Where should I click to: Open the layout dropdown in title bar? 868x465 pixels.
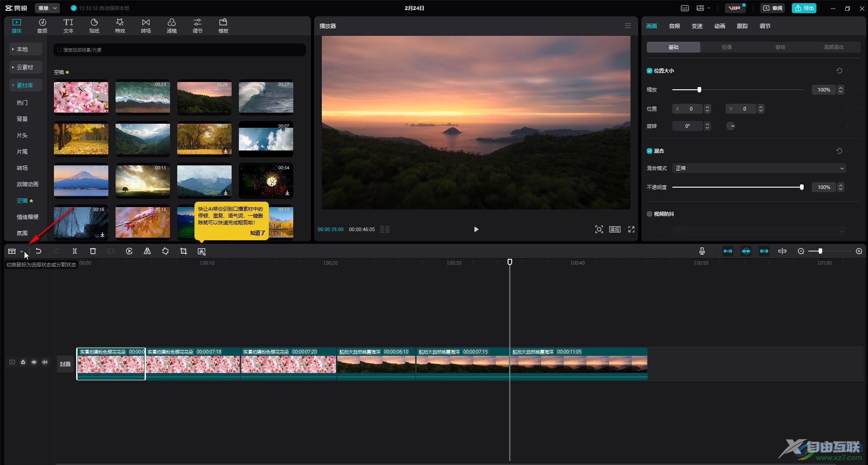coord(703,8)
